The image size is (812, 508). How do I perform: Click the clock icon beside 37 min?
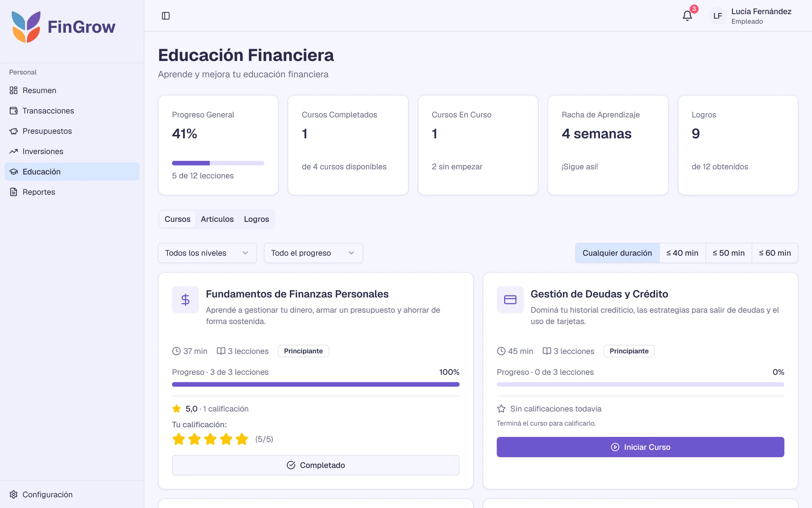click(x=176, y=351)
